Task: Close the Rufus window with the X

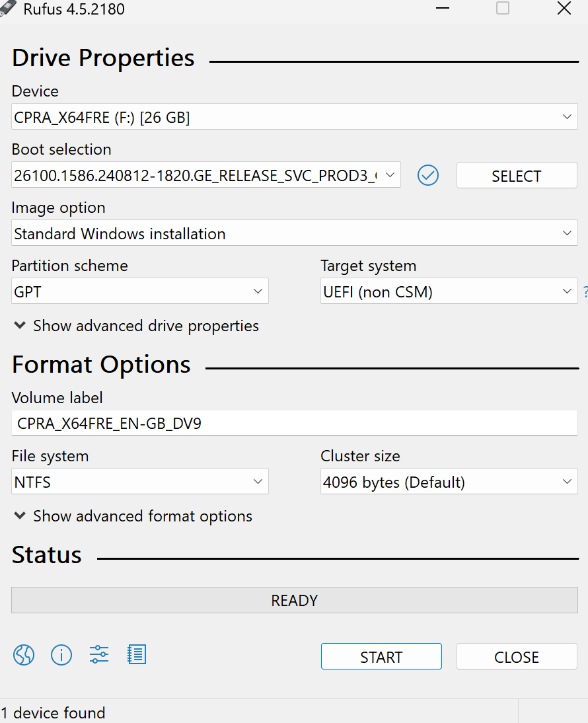Action: 564,9
